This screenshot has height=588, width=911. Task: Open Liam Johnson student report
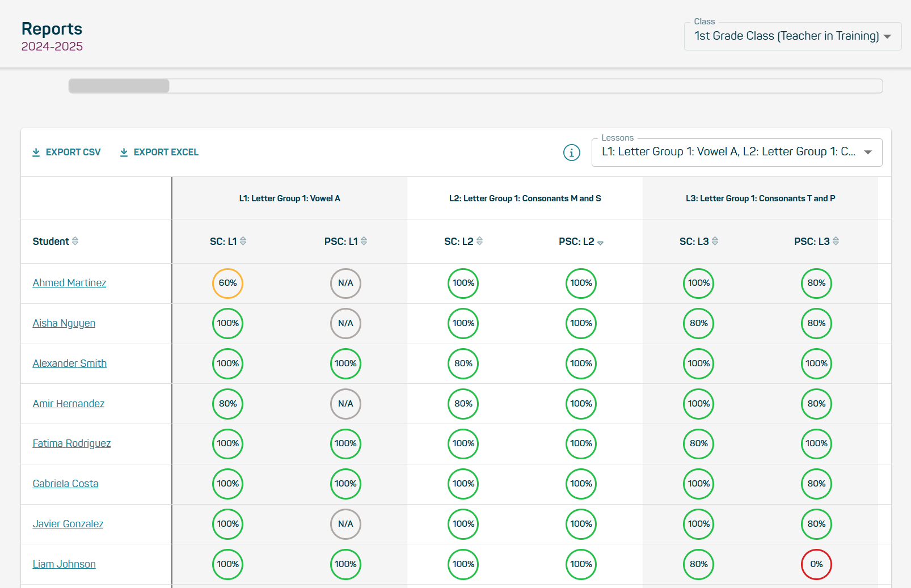point(64,564)
